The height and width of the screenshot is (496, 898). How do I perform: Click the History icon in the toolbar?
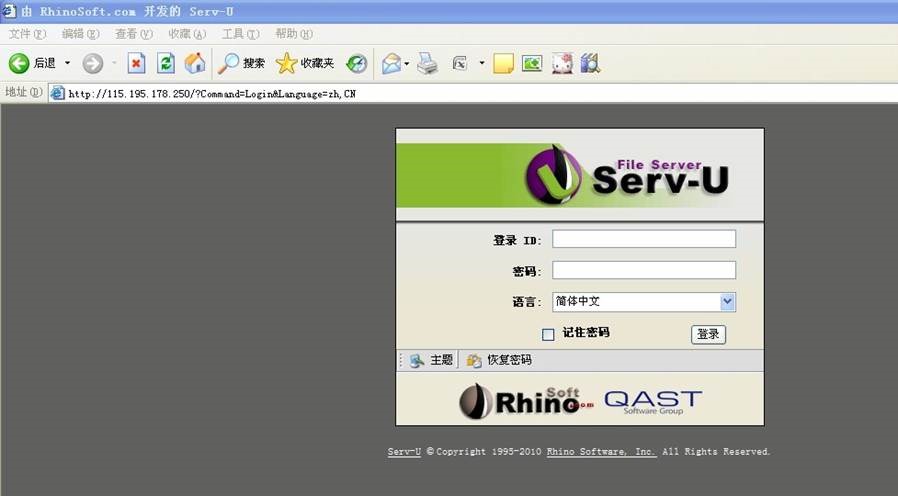357,64
